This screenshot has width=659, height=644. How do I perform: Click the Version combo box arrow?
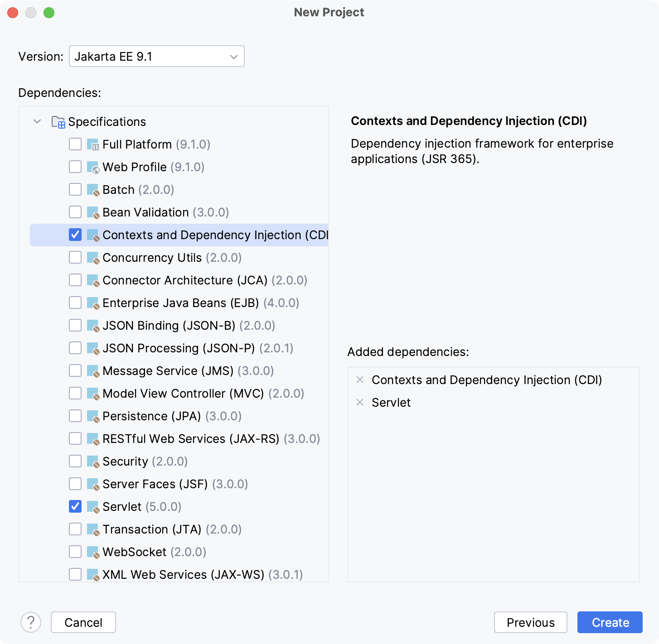[233, 56]
